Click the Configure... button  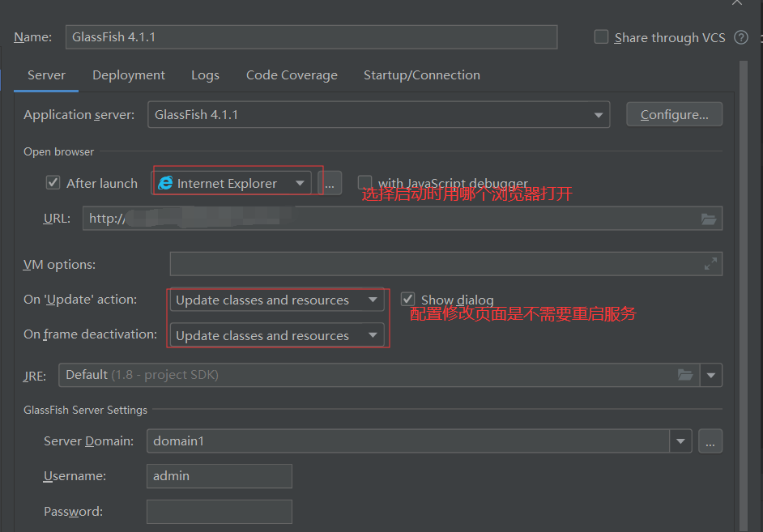tap(675, 115)
